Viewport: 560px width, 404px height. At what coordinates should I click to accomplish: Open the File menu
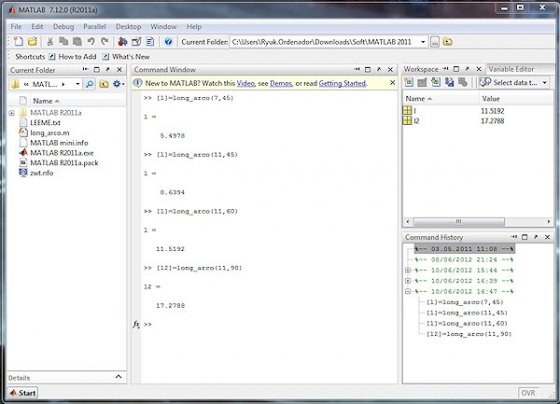[16, 27]
